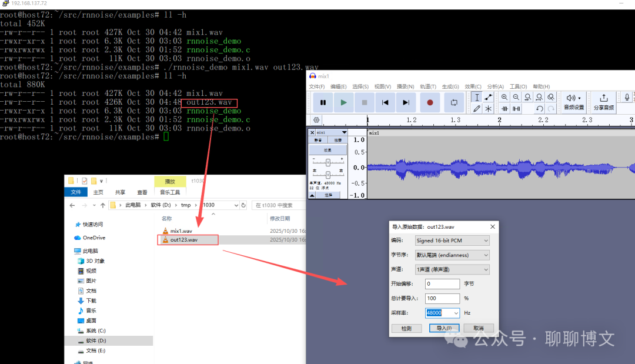Viewport: 635px width, 364px height.
Task: Open 轨道(T) menu in Audacity
Action: 427,86
